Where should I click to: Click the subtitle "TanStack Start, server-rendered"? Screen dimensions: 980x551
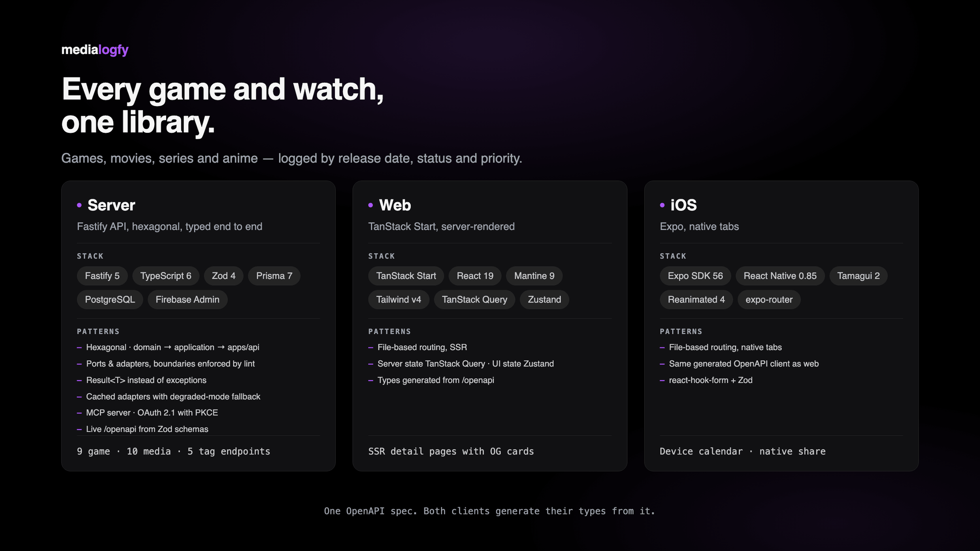click(x=441, y=227)
